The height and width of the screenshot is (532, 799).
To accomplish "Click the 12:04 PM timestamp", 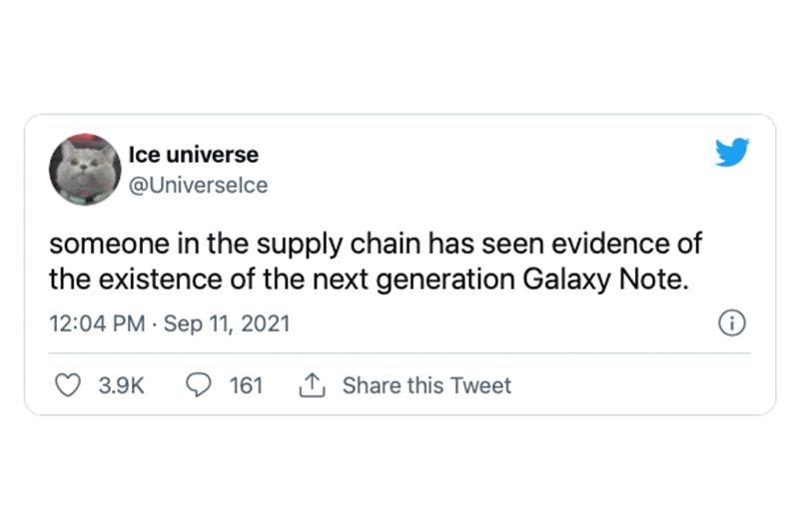I will 98,324.
